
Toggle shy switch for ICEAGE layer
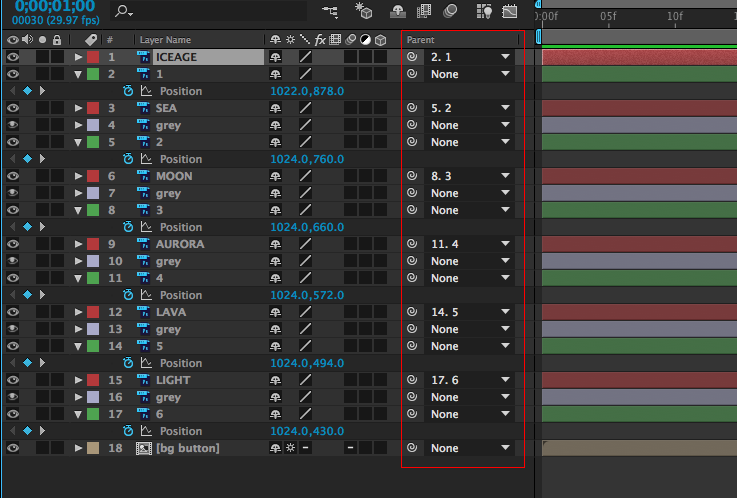(275, 57)
